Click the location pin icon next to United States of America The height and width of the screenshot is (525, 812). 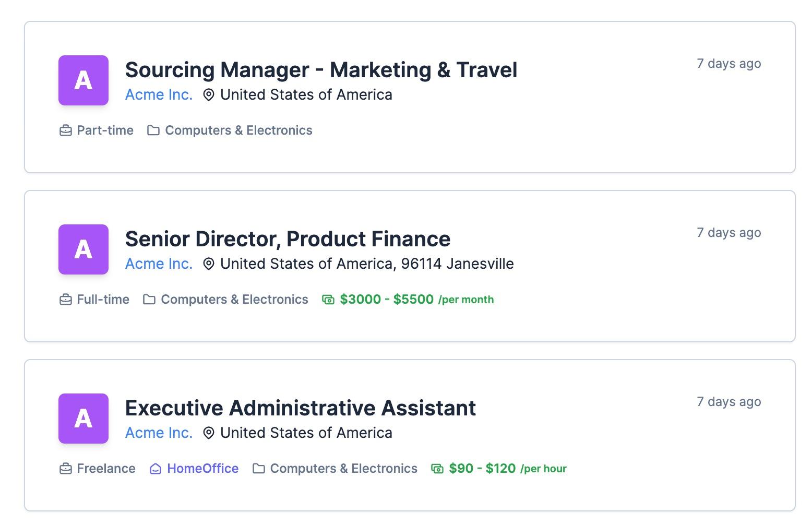tap(208, 94)
